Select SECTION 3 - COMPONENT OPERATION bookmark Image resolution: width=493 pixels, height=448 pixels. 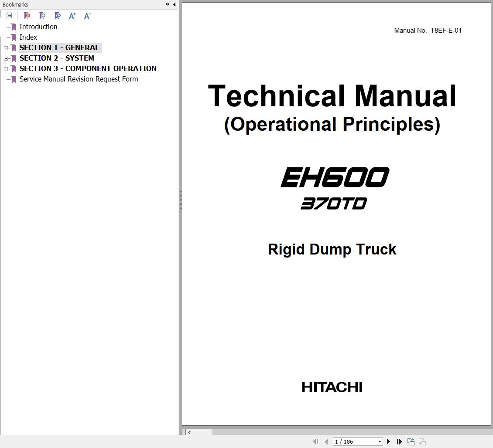(88, 68)
